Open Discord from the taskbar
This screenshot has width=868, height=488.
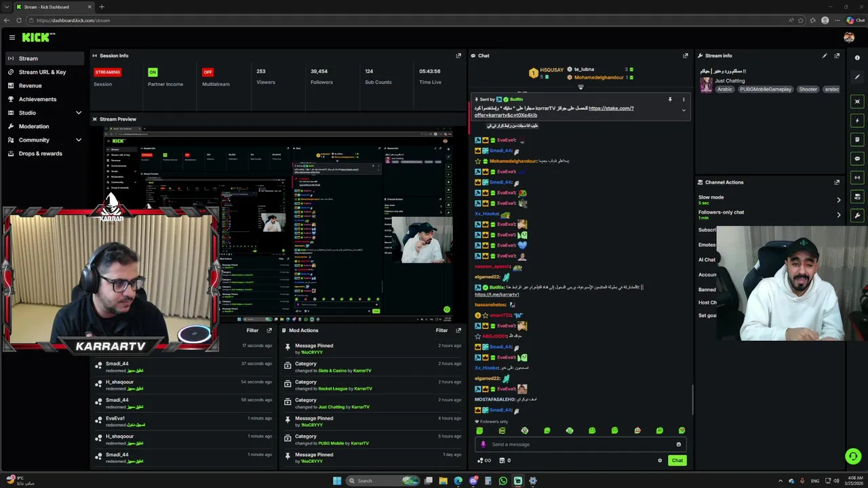[473, 481]
